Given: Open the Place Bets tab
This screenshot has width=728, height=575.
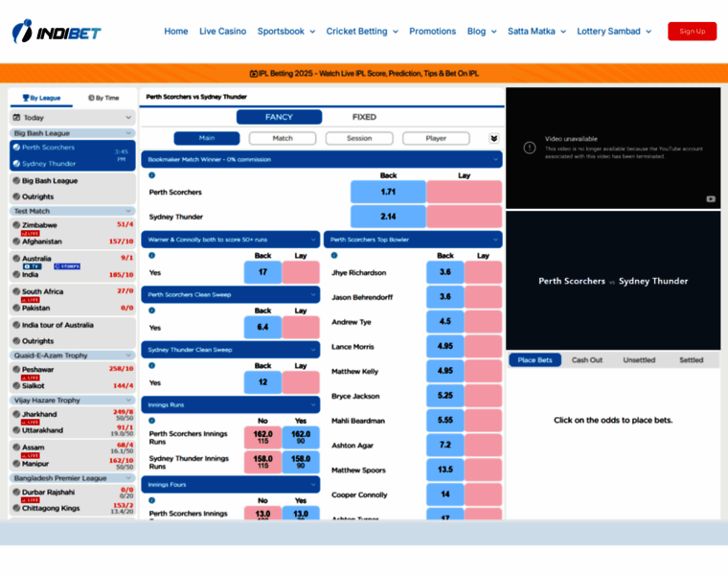Looking at the screenshot, I should click(535, 360).
